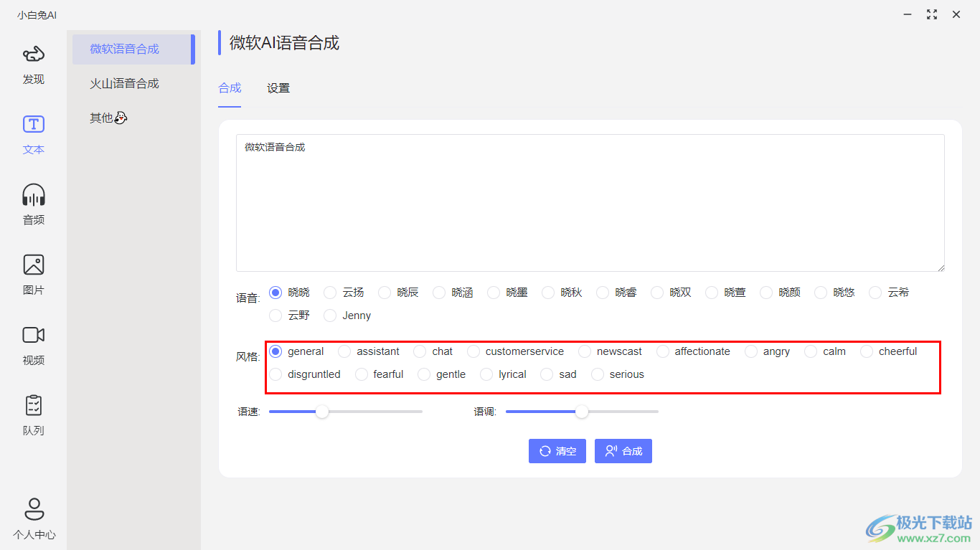Select the 晓墨 voice

(x=508, y=293)
